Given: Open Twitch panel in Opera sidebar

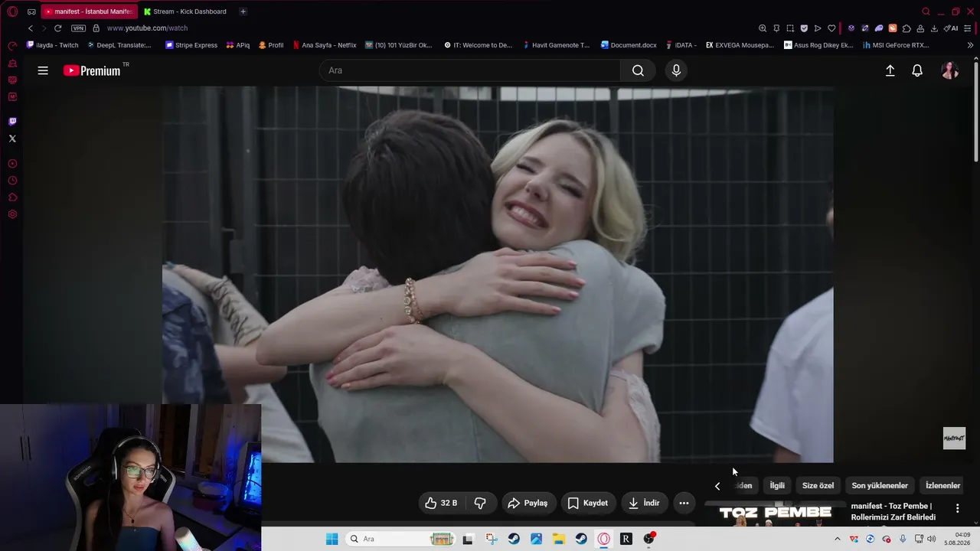Looking at the screenshot, I should (12, 122).
